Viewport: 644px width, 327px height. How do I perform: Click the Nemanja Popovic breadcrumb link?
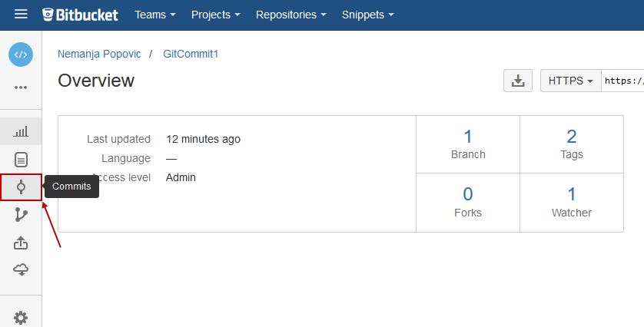pyautogui.click(x=99, y=54)
